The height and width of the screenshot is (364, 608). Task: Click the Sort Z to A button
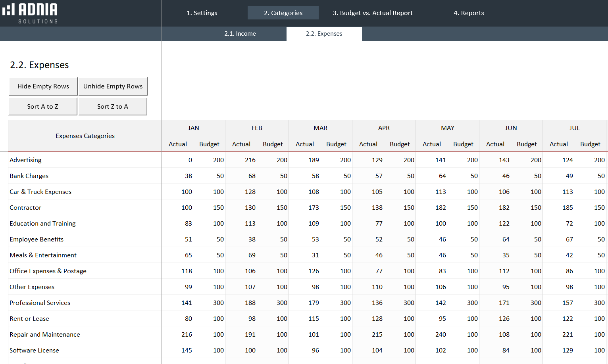(113, 106)
